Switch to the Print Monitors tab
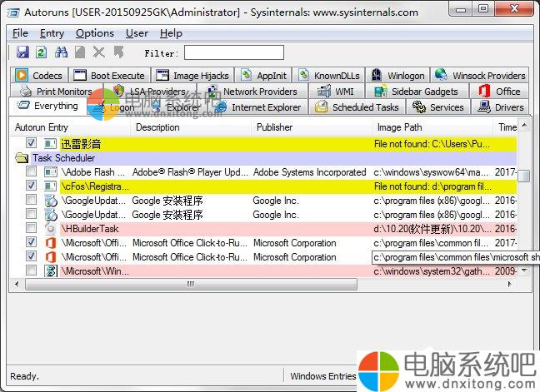Image resolution: width=540 pixels, height=392 pixels. pos(56,91)
